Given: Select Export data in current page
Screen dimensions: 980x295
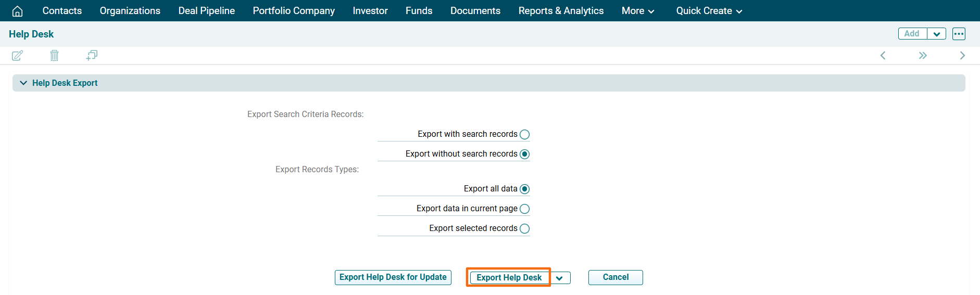Looking at the screenshot, I should click(524, 209).
